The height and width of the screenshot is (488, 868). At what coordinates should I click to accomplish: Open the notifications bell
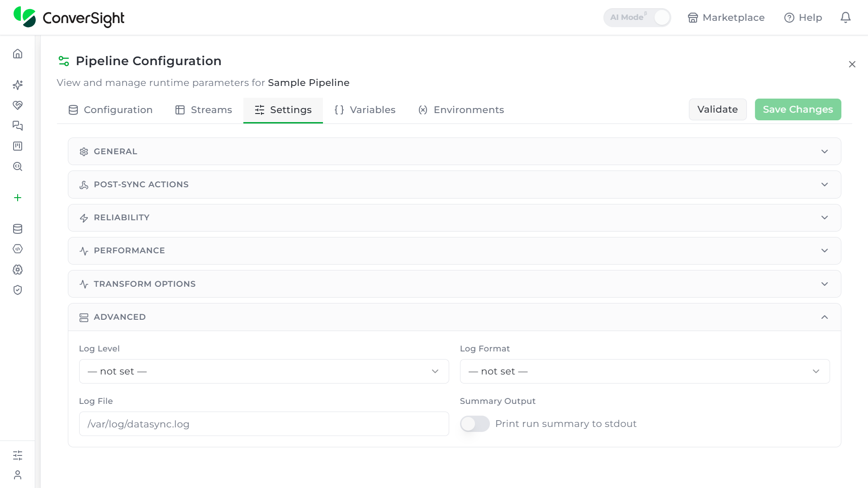coord(845,18)
